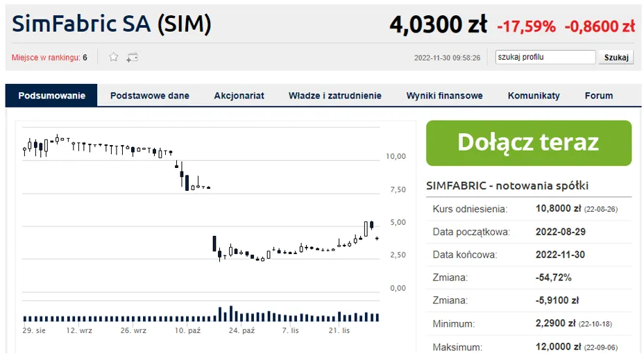The width and height of the screenshot is (644, 356).
Task: Click the favorite star icon
Action: (x=114, y=57)
